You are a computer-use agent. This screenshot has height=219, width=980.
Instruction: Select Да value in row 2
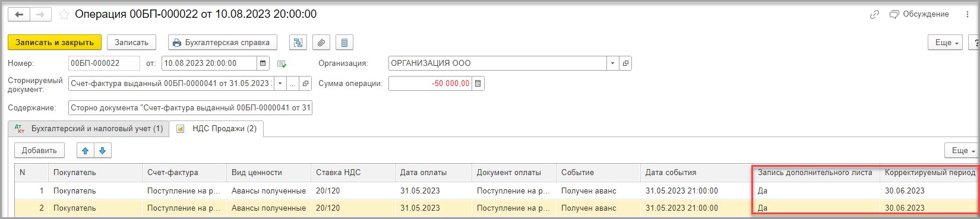(x=816, y=208)
